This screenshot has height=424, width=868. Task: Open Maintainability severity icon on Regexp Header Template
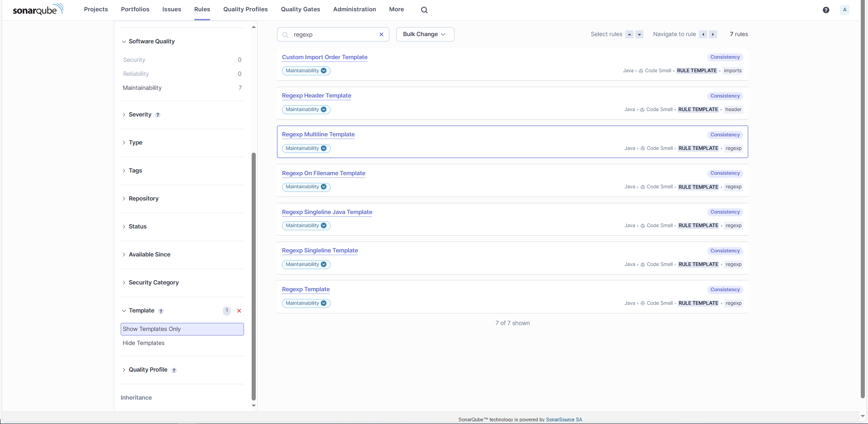[x=324, y=110]
